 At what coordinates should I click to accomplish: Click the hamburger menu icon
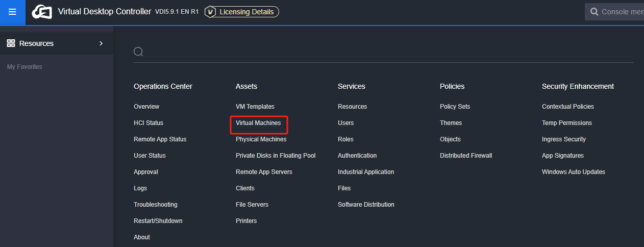pos(12,12)
